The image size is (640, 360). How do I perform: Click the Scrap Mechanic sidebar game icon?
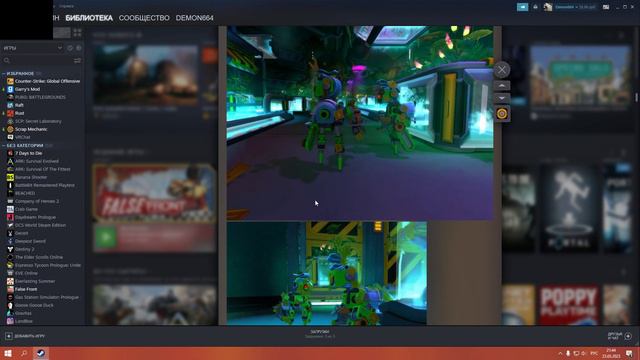[x=10, y=129]
